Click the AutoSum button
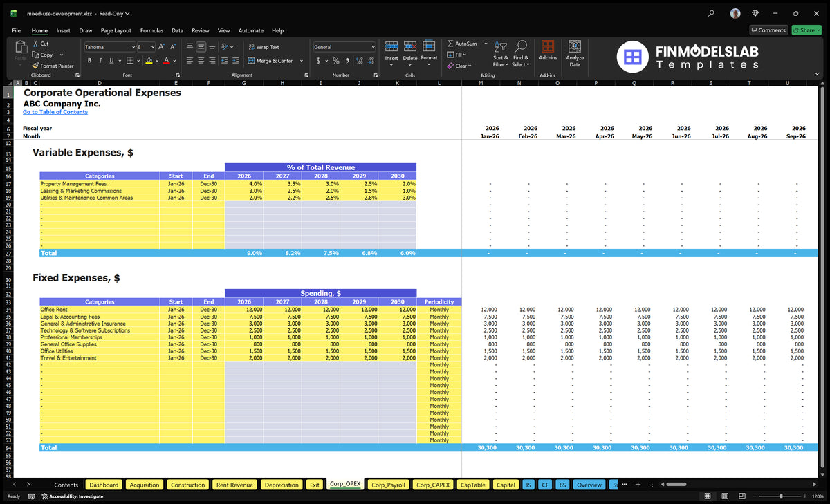 click(x=462, y=44)
